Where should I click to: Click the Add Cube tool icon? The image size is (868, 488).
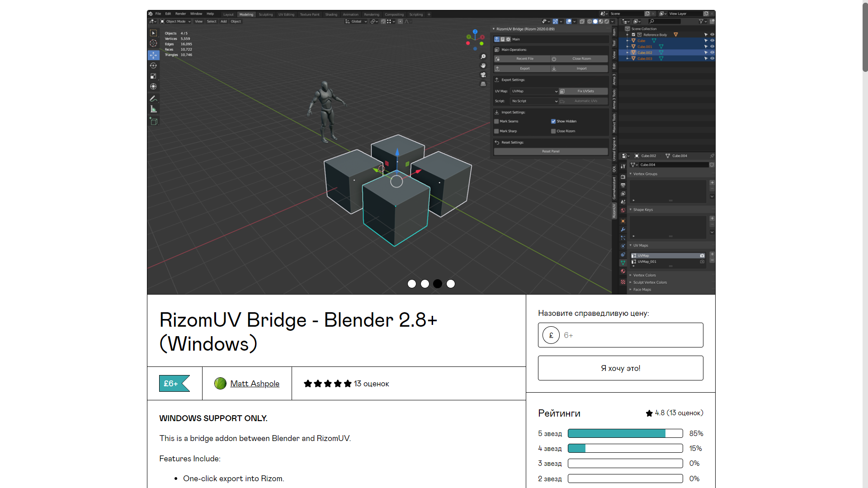pos(153,121)
